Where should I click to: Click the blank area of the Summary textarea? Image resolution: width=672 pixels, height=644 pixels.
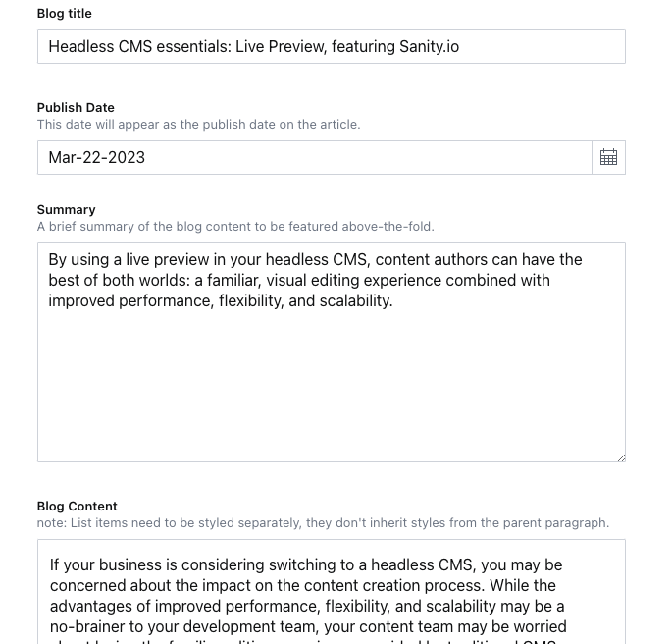pyautogui.click(x=331, y=393)
